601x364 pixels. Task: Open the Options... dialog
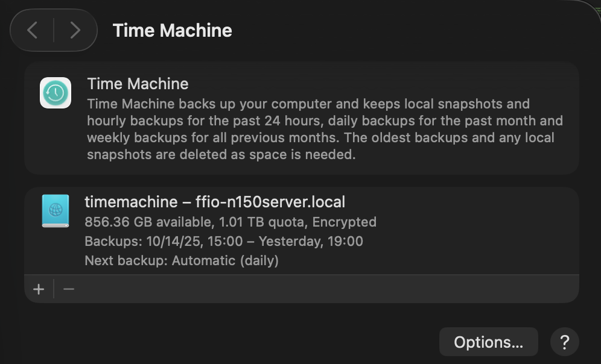[x=488, y=342]
